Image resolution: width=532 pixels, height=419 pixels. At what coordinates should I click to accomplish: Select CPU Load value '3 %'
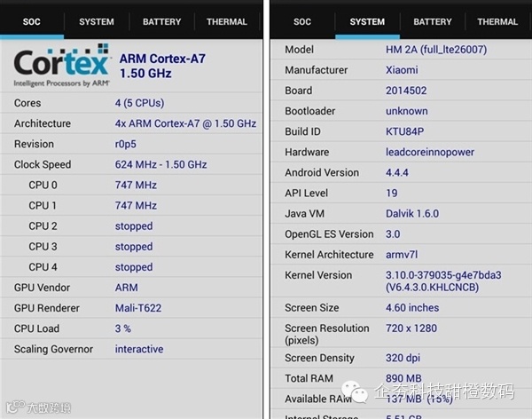click(123, 328)
